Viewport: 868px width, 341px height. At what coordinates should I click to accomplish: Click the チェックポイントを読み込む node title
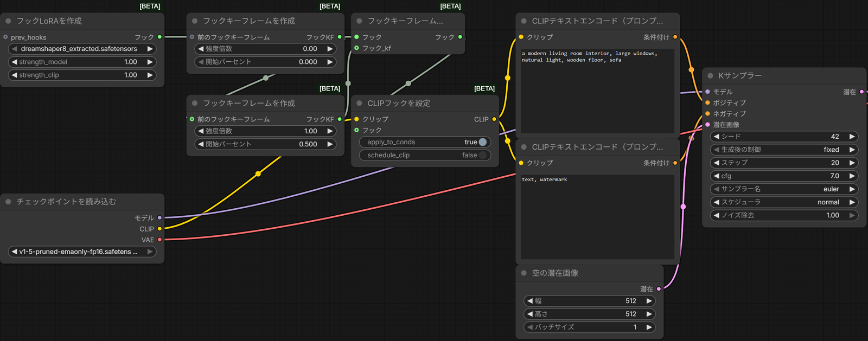pyautogui.click(x=66, y=201)
